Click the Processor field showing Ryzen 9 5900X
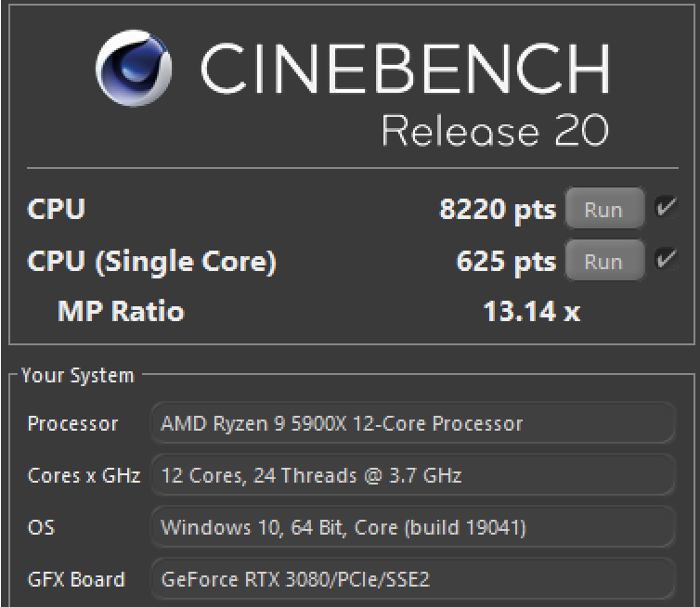This screenshot has width=700, height=607. pyautogui.click(x=413, y=423)
